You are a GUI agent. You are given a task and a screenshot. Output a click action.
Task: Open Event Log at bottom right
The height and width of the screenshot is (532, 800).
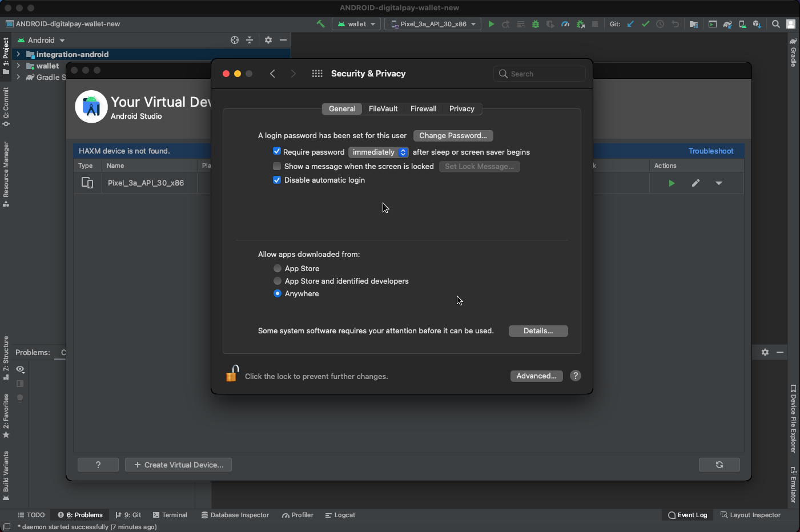pos(688,515)
